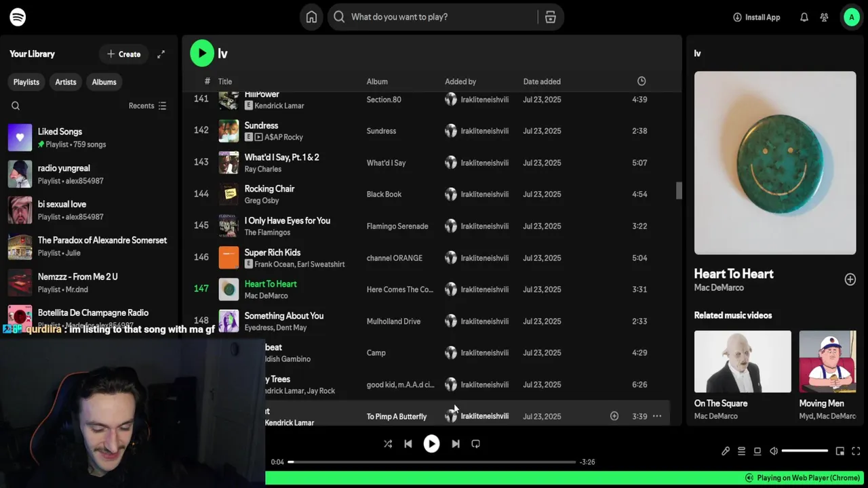The width and height of the screenshot is (868, 488).
Task: Adjust the volume slider
Action: 805,451
